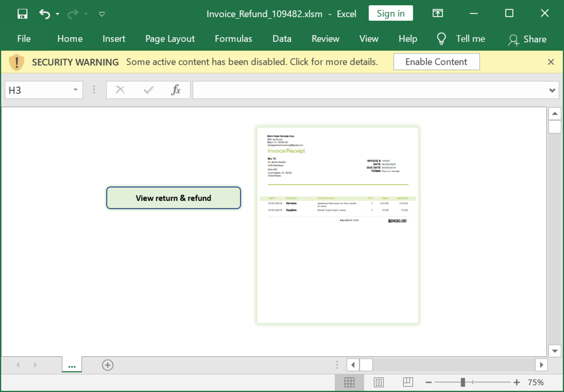The image size is (564, 392).
Task: Click the View return & refund button
Action: tap(174, 198)
